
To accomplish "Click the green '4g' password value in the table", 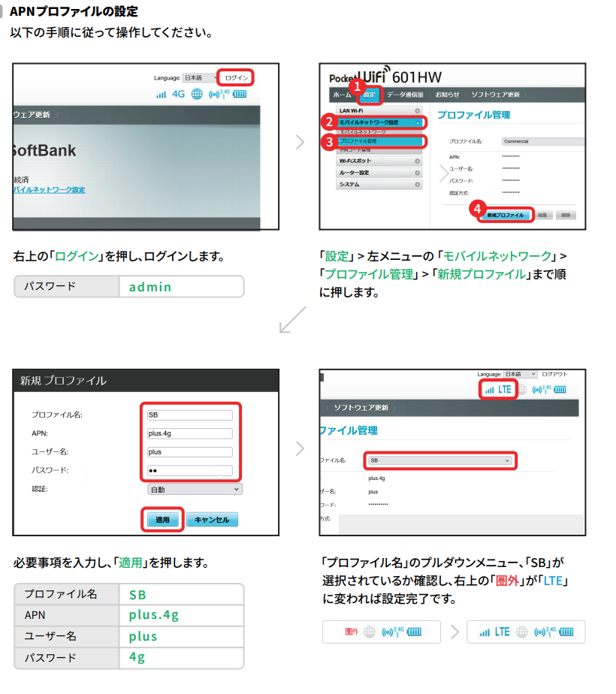I will 137,658.
